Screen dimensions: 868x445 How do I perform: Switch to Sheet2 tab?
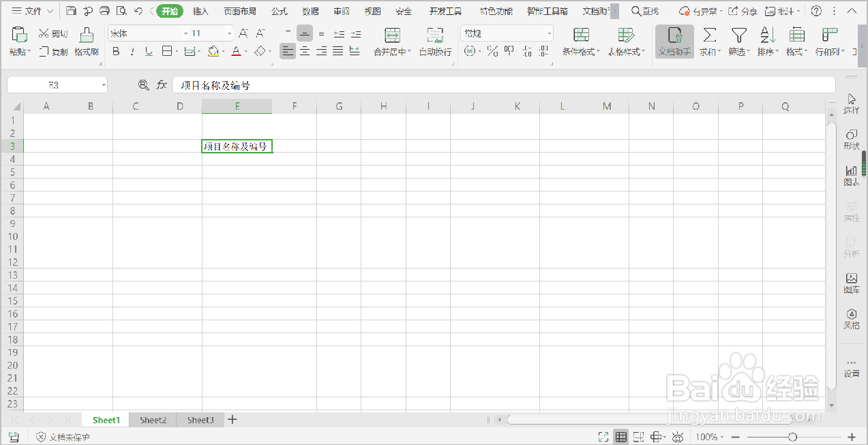point(153,420)
